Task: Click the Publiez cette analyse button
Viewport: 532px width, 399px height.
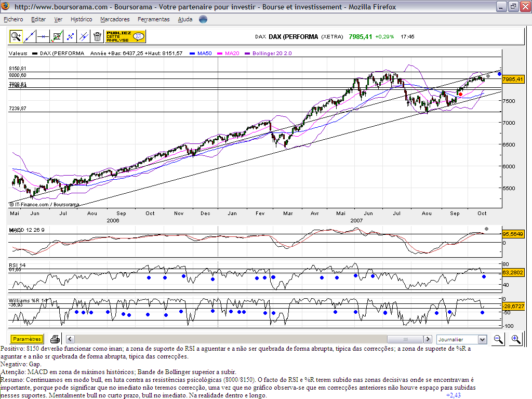Action: tap(126, 36)
